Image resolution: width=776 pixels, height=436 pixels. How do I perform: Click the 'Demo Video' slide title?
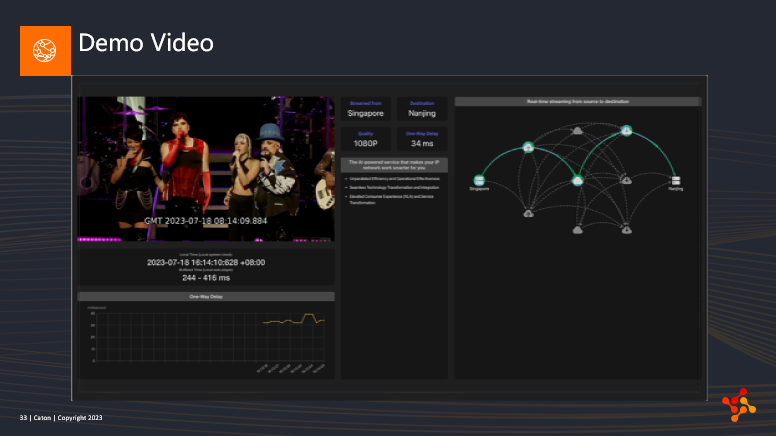[x=146, y=43]
